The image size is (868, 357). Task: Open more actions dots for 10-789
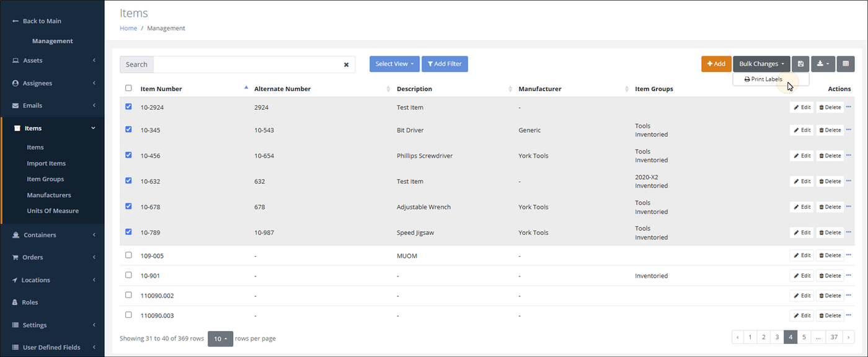tap(849, 232)
